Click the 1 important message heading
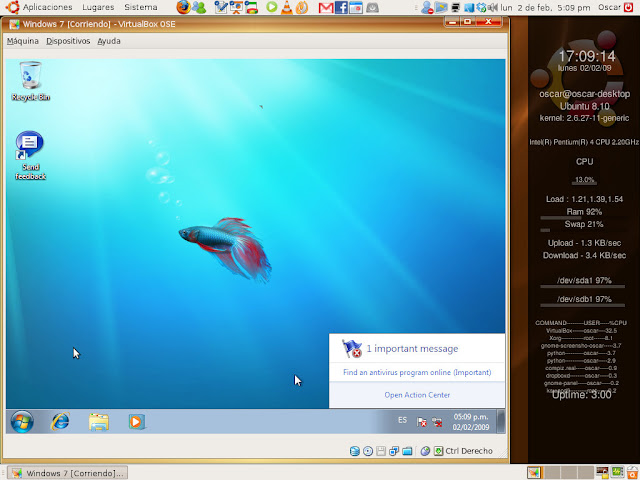 [412, 349]
